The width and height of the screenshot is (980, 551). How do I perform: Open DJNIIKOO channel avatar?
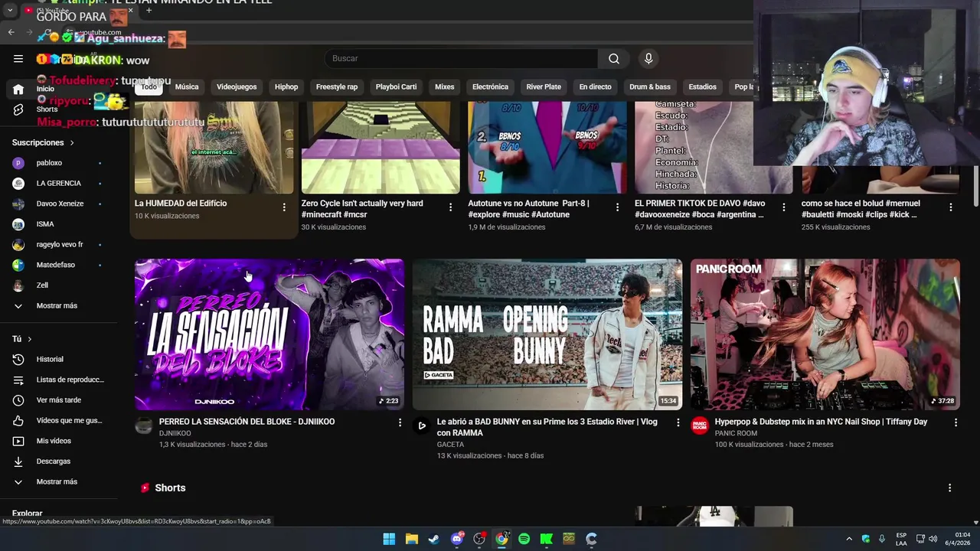coord(144,426)
